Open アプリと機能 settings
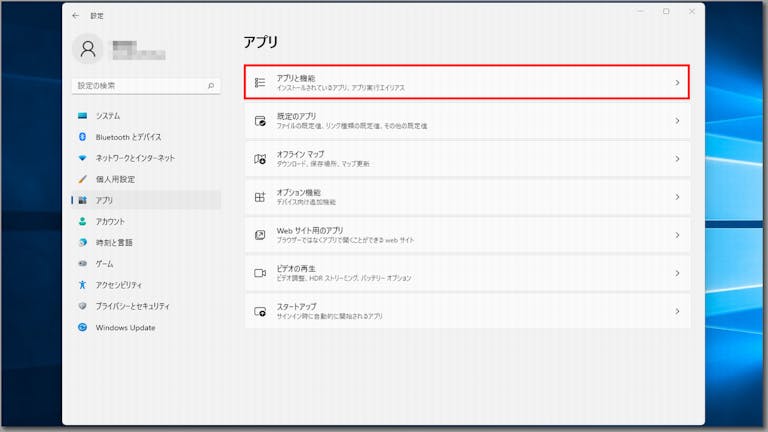Image resolution: width=768 pixels, height=432 pixels. coord(467,82)
